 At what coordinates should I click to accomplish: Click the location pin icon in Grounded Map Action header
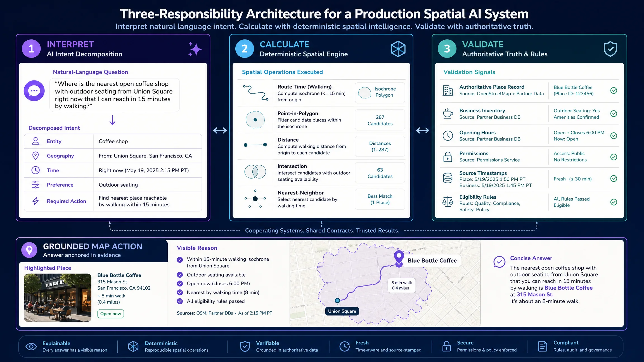pyautogui.click(x=29, y=250)
